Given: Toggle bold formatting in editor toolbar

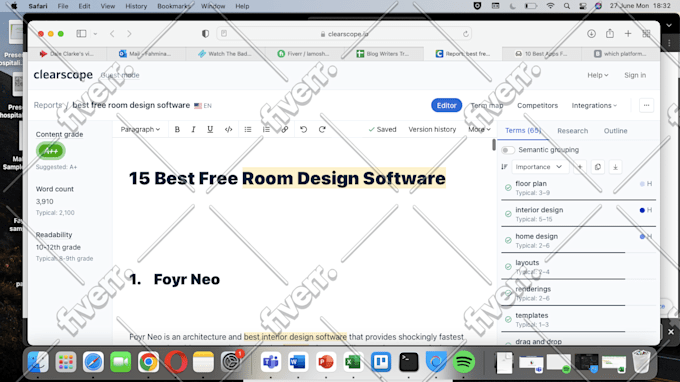Looking at the screenshot, I should click(177, 129).
